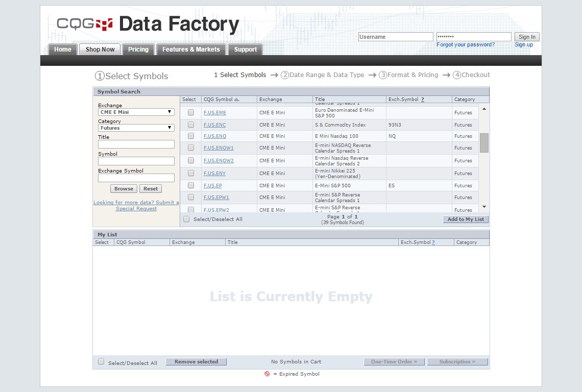Check the box for F.US.ENQW1

coord(191,148)
